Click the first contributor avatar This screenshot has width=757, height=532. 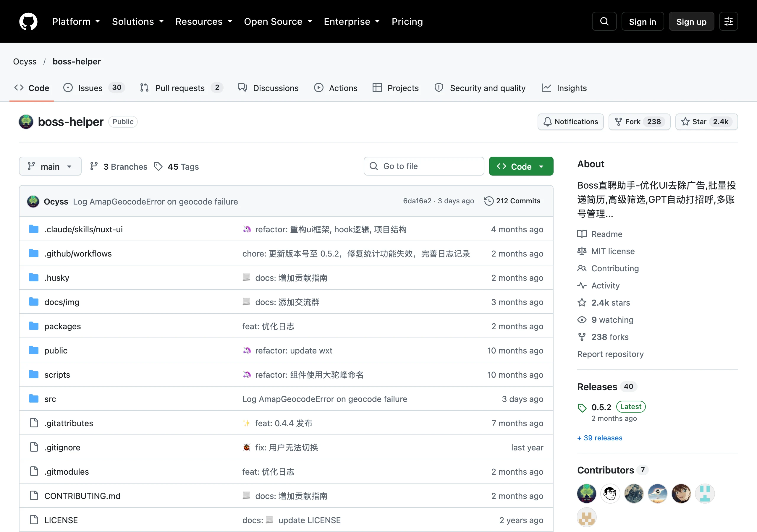point(587,494)
